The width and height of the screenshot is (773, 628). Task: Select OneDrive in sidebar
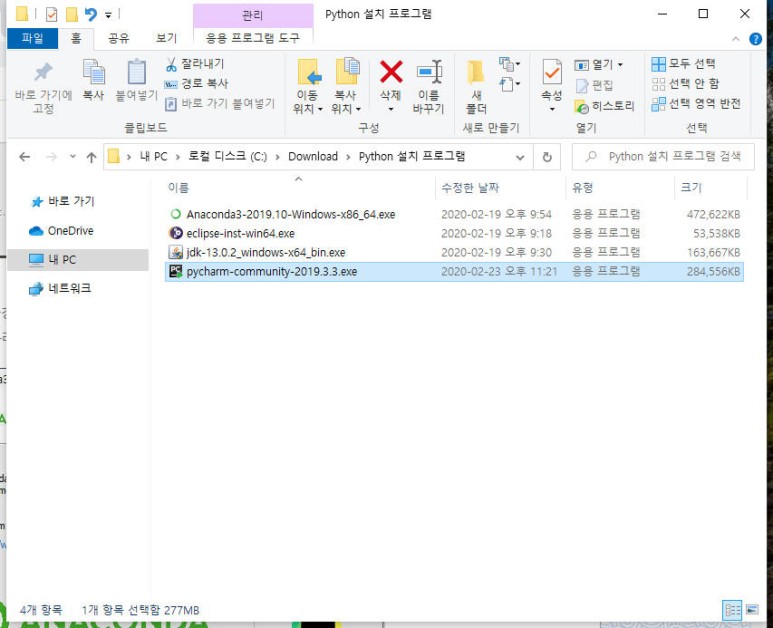pos(61,231)
